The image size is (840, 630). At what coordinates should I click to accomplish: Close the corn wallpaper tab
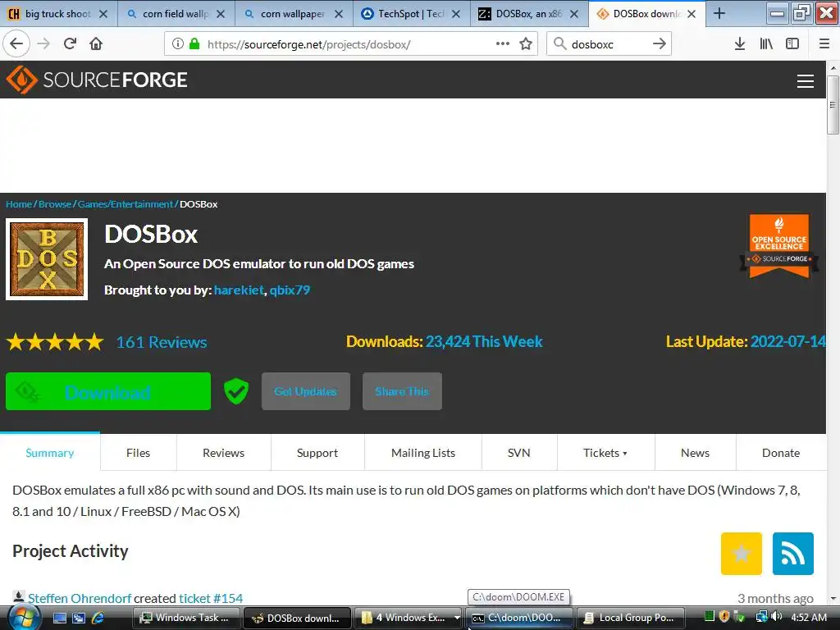click(x=339, y=14)
